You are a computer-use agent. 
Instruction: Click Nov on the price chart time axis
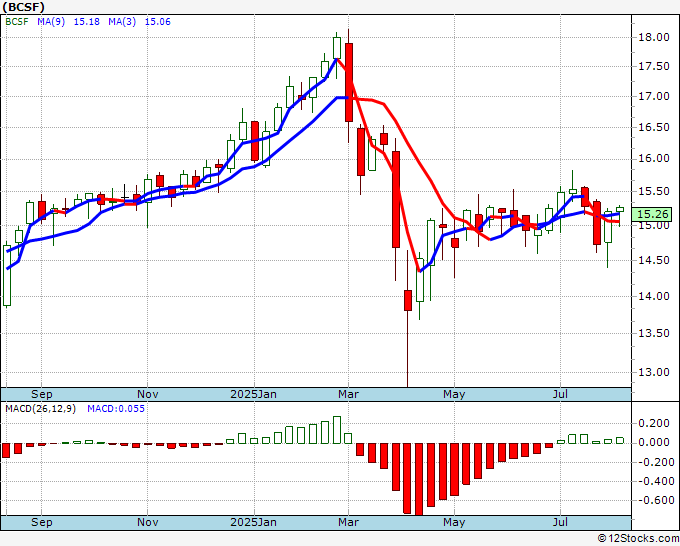[147, 394]
